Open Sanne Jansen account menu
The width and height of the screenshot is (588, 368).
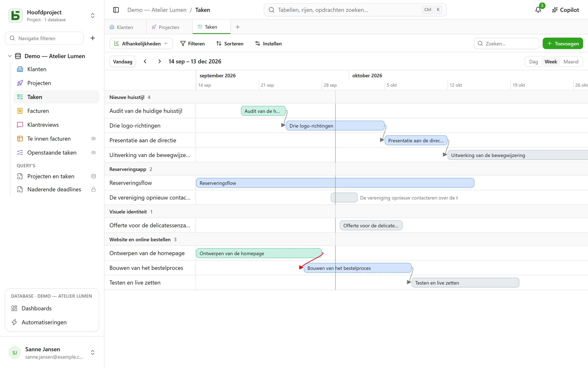click(52, 352)
